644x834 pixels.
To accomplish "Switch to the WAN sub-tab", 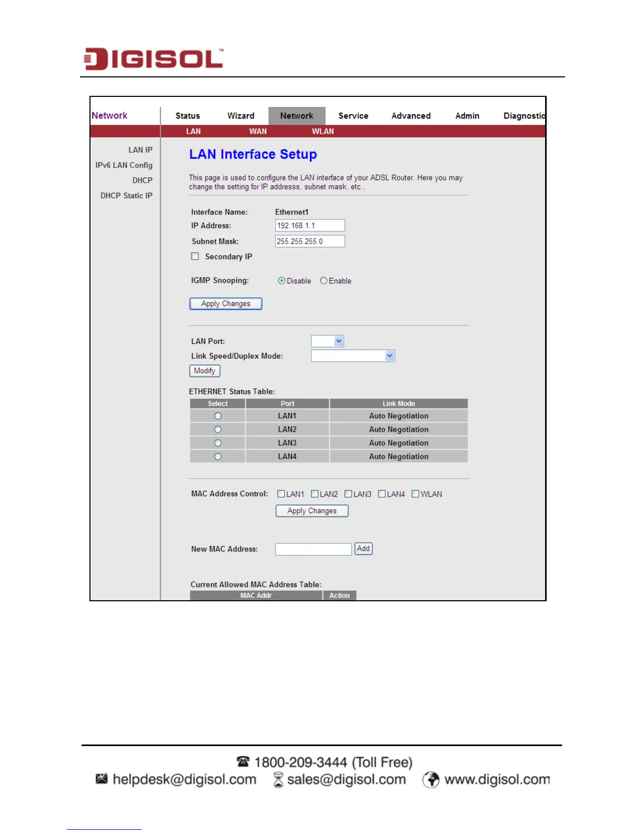I will (258, 131).
